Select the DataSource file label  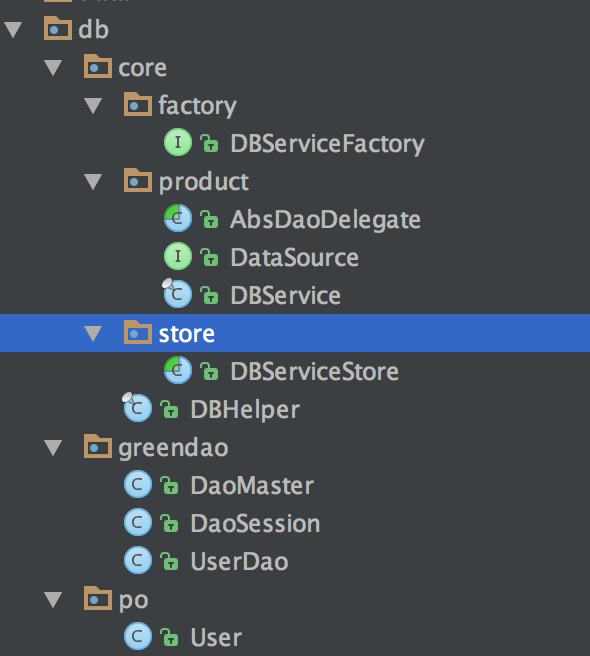[295, 257]
